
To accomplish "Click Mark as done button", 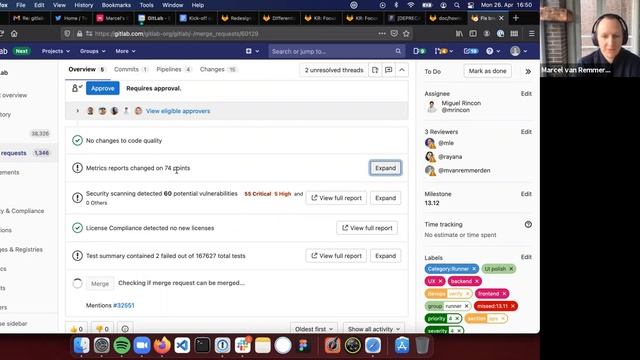I will point(487,71).
